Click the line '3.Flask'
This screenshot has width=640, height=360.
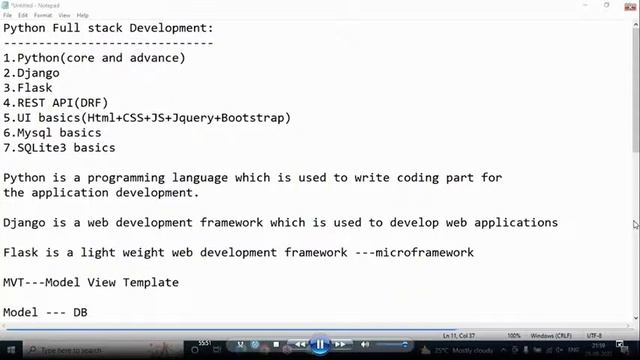(28, 88)
